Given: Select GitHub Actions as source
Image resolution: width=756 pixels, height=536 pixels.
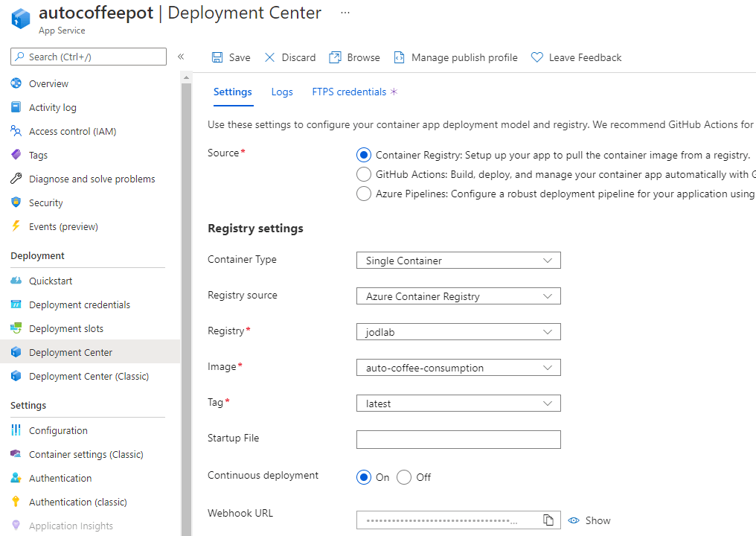Looking at the screenshot, I should click(364, 174).
